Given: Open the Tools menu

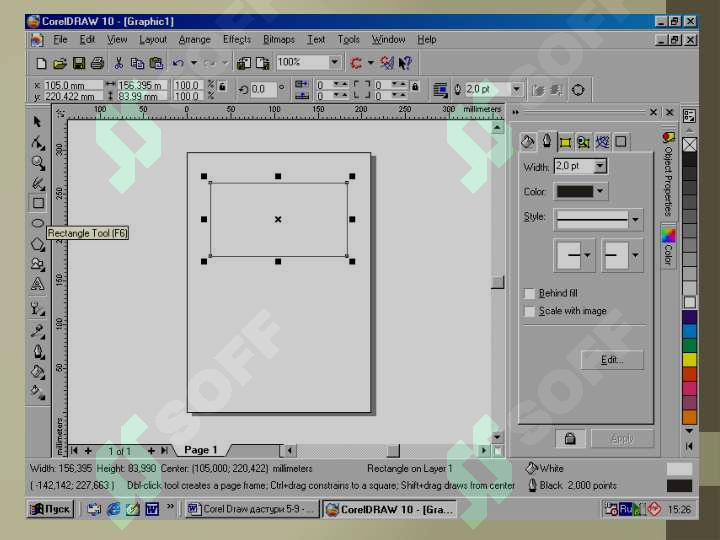Looking at the screenshot, I should 349,40.
